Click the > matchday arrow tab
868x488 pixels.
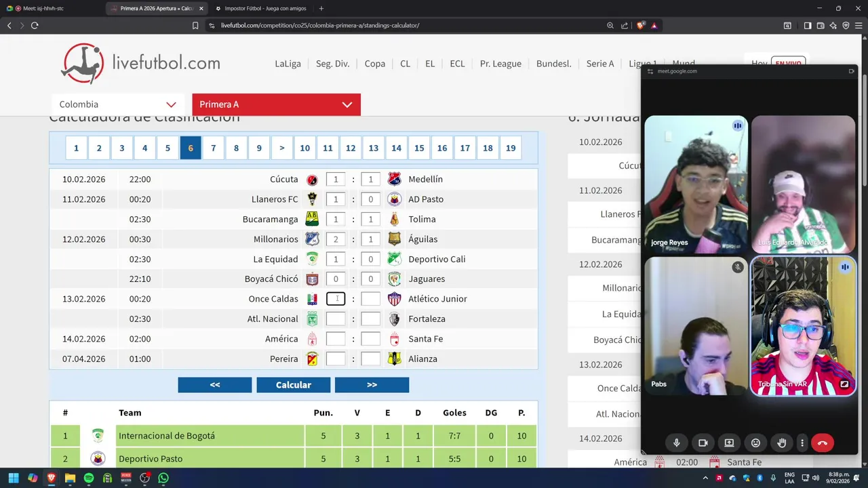[x=282, y=148]
